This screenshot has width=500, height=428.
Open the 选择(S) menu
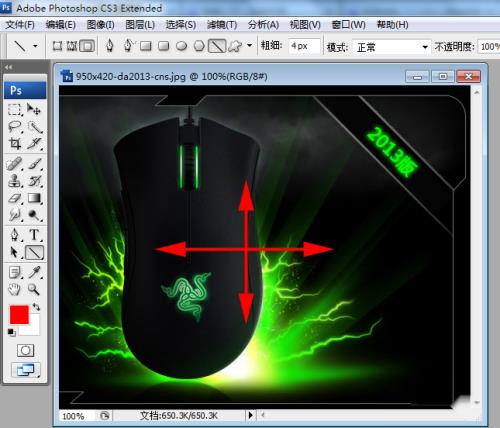click(181, 25)
